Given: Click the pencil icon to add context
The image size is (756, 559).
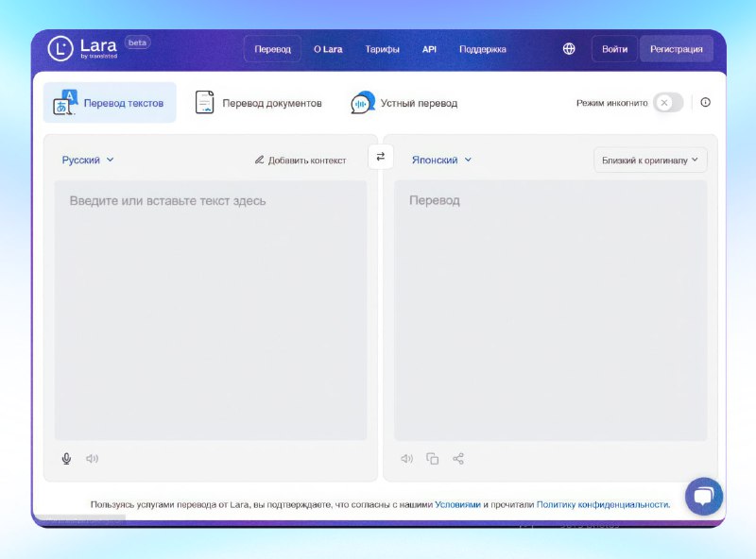Looking at the screenshot, I should click(x=259, y=160).
